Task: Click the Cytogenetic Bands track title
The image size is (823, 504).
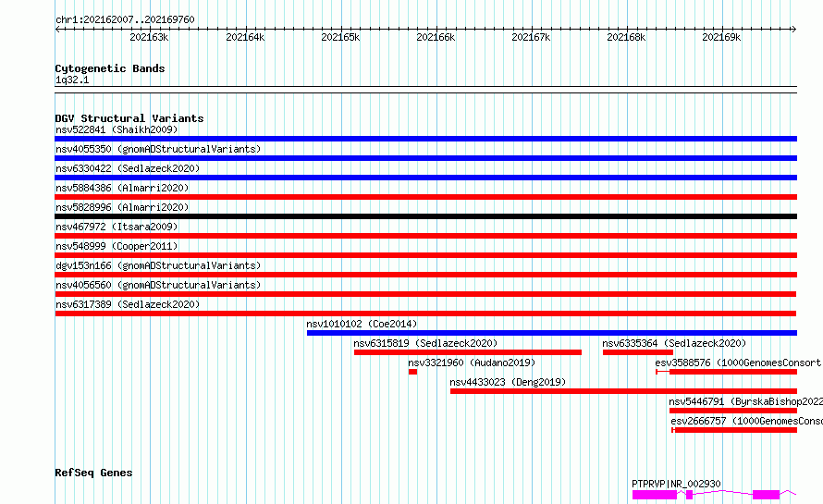Action: [x=110, y=68]
